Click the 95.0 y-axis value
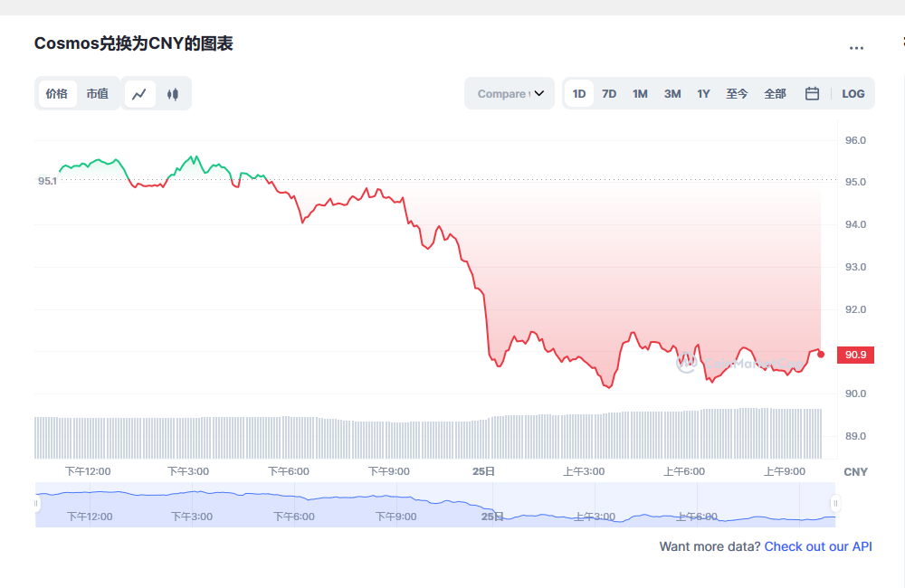The image size is (905, 588). click(x=855, y=182)
